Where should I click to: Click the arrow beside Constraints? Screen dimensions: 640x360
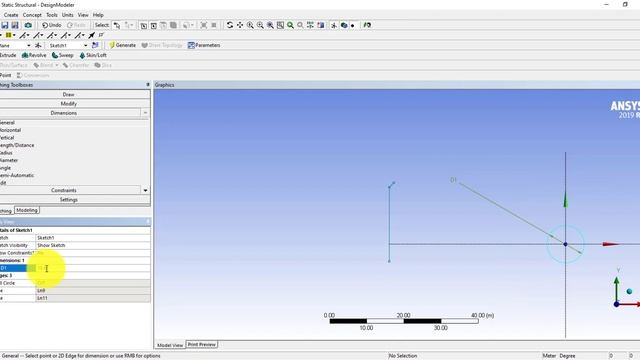tap(145, 190)
